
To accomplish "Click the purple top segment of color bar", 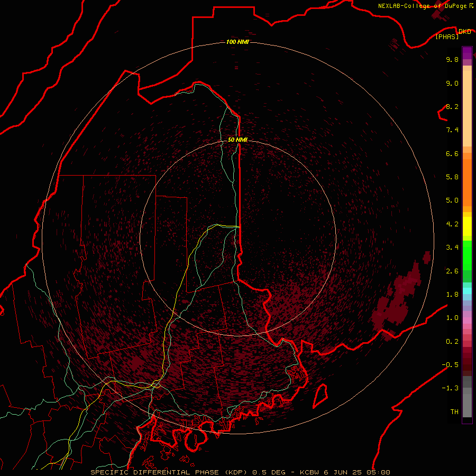I will (467, 53).
